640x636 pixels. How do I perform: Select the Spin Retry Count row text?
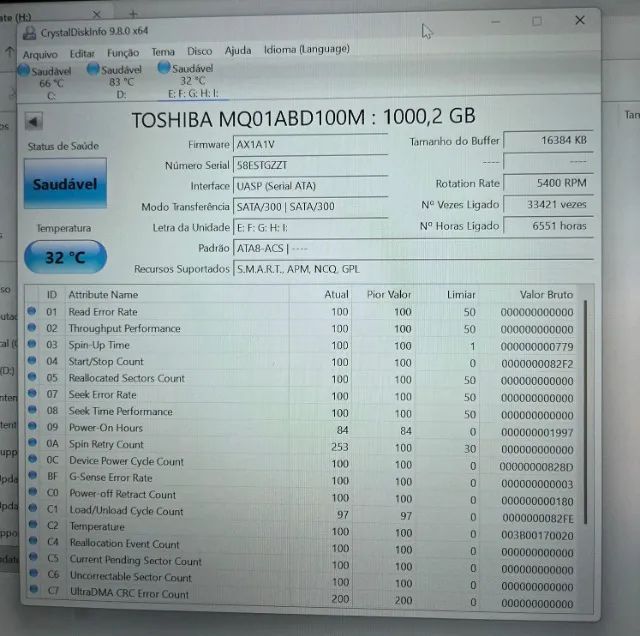[x=106, y=444]
